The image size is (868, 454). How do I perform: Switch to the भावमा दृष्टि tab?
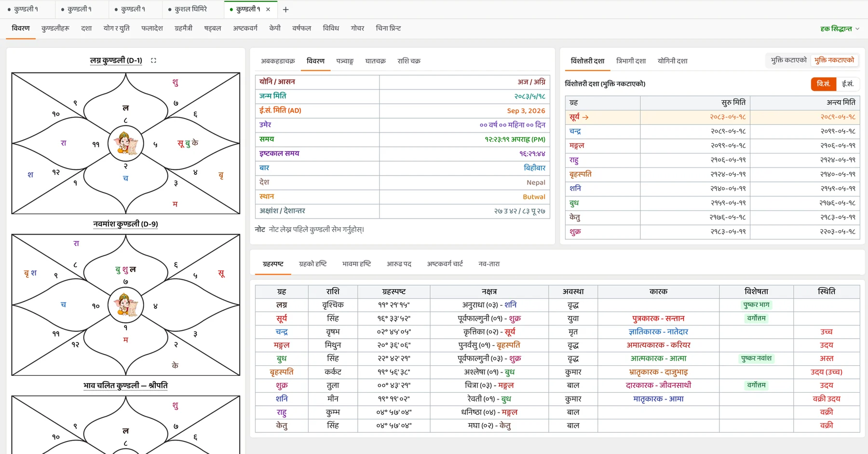pyautogui.click(x=356, y=264)
